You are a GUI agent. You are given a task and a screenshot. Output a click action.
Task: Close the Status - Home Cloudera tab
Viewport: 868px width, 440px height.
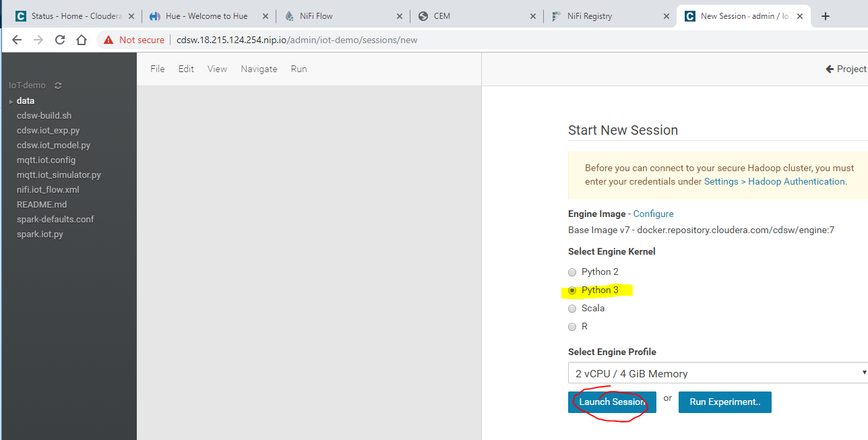(132, 16)
